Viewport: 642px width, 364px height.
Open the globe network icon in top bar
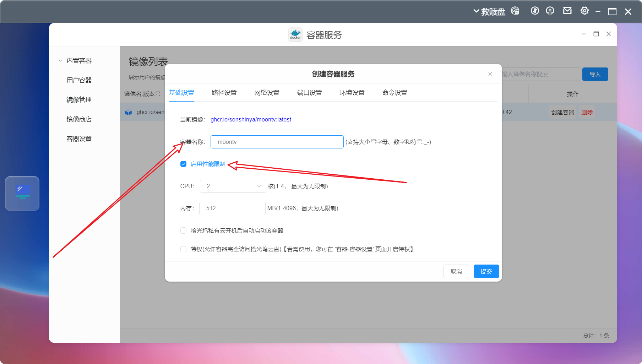pos(515,11)
